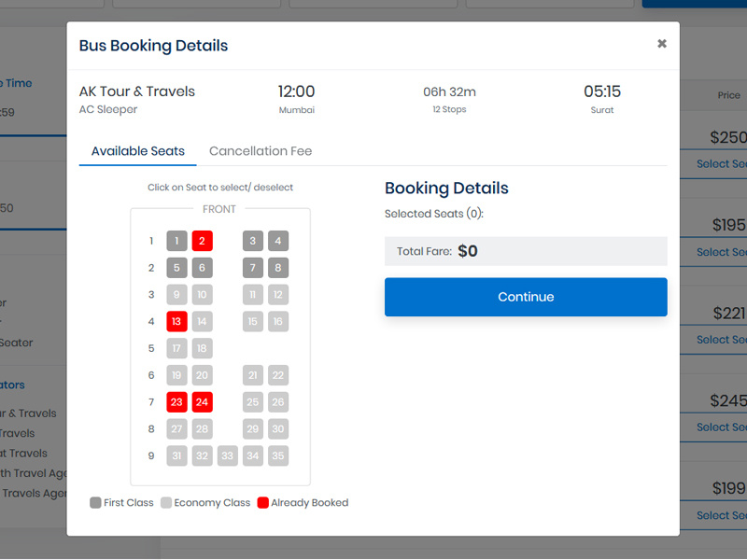Select economy seat 22

tap(280, 375)
